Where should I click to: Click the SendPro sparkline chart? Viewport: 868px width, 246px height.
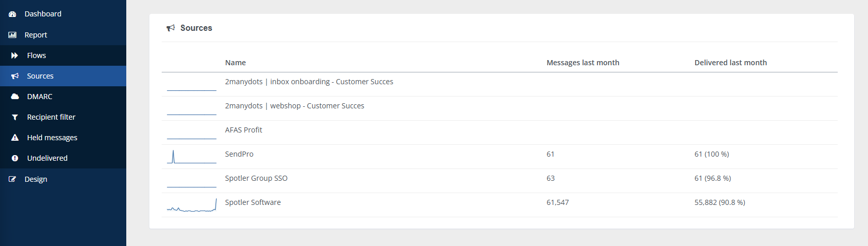191,157
